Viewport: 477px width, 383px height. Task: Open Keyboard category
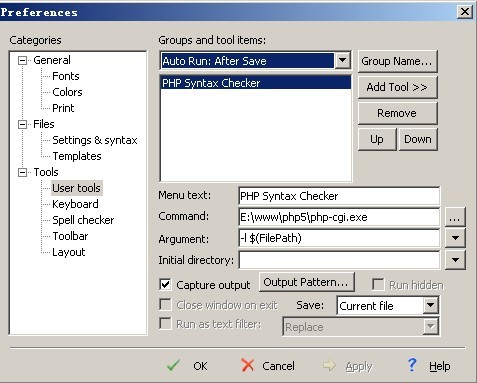tap(75, 204)
